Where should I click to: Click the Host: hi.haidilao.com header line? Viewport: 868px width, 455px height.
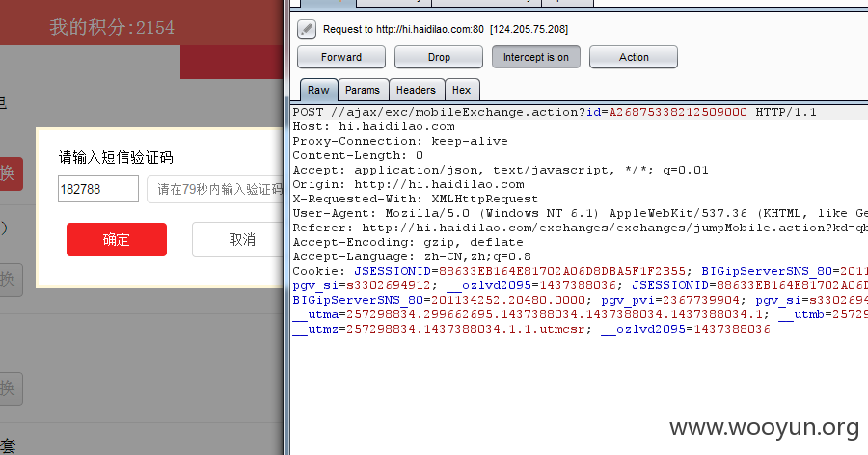point(373,126)
